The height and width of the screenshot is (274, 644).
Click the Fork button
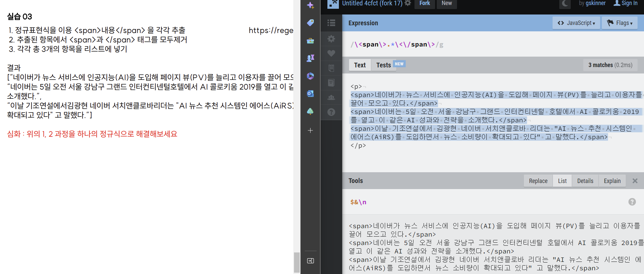click(425, 3)
